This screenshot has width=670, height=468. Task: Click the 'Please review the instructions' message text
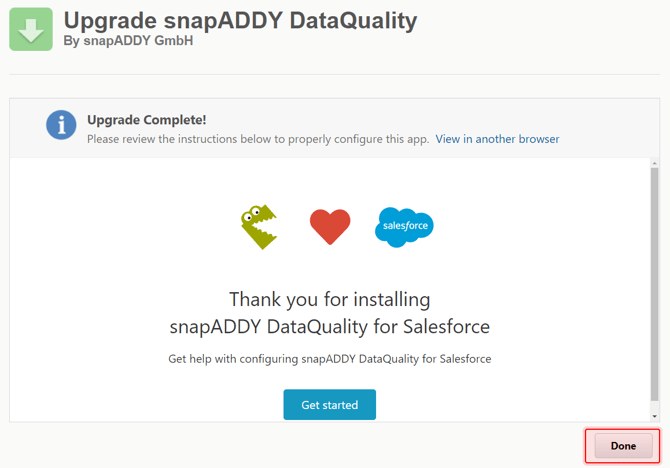coord(258,139)
